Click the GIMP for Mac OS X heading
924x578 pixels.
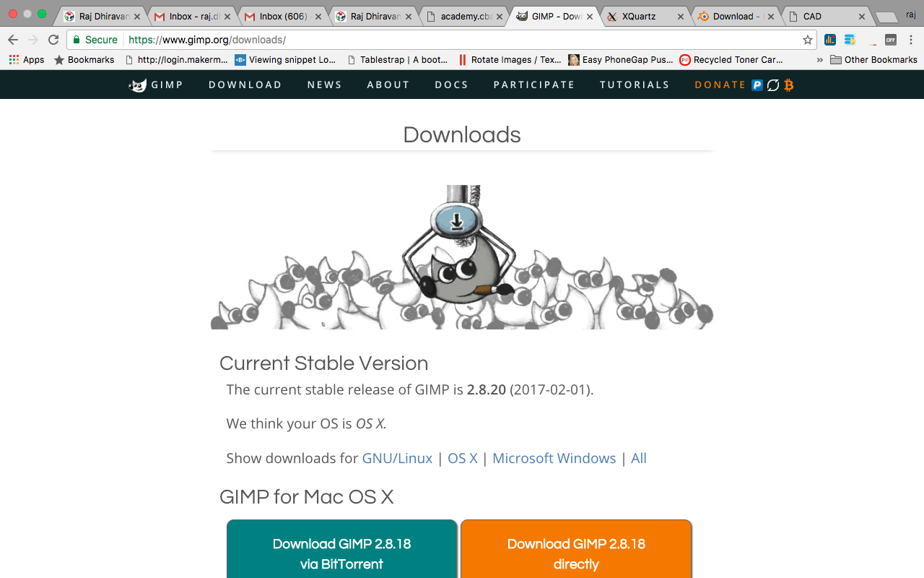307,497
